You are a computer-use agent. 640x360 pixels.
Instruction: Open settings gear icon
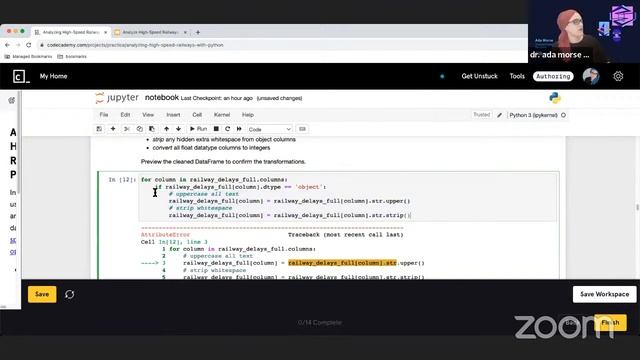click(618, 76)
